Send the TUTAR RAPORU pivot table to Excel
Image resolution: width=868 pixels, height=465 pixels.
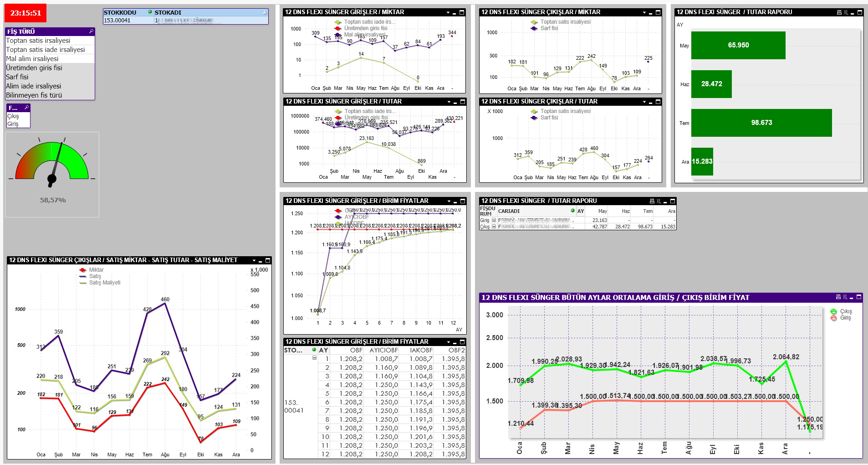click(659, 201)
